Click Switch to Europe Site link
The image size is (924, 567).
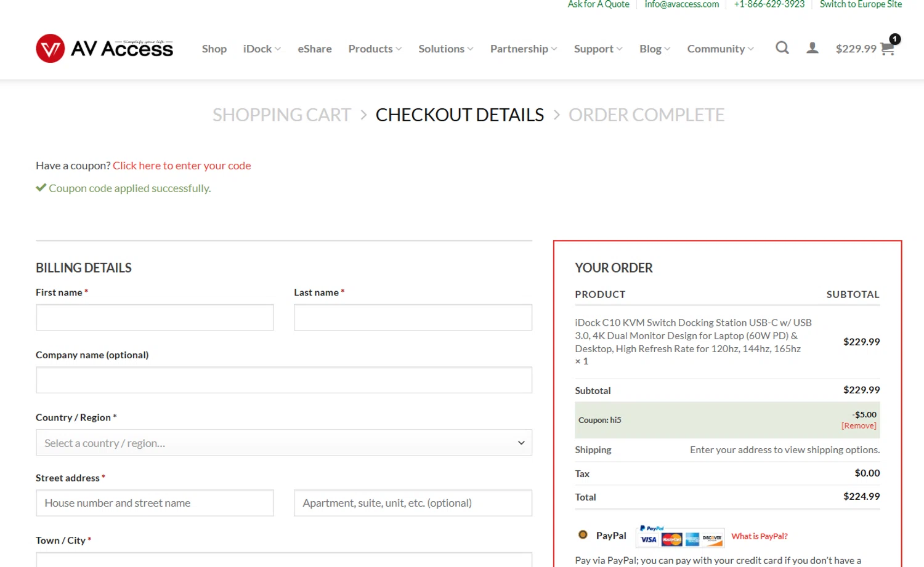pos(861,4)
